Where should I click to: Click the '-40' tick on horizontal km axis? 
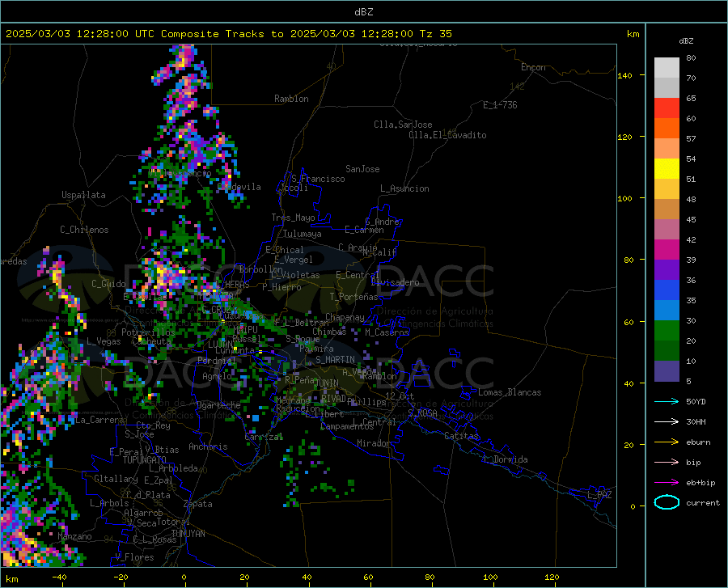point(59,577)
